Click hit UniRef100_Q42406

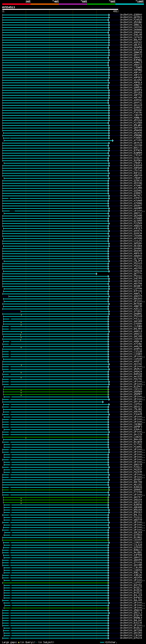131,133
